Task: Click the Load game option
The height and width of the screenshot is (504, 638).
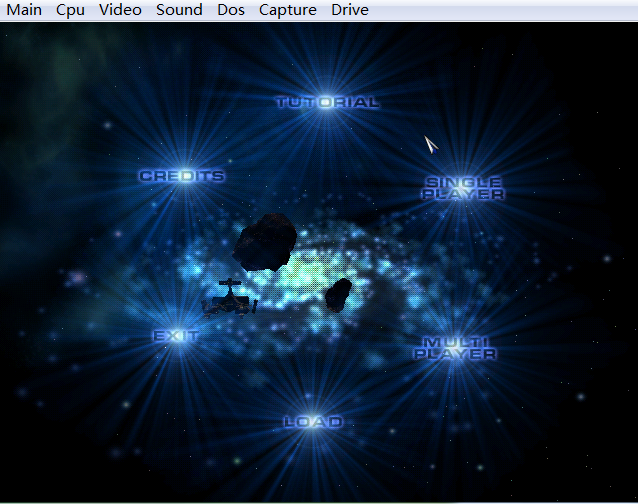Action: [x=313, y=422]
